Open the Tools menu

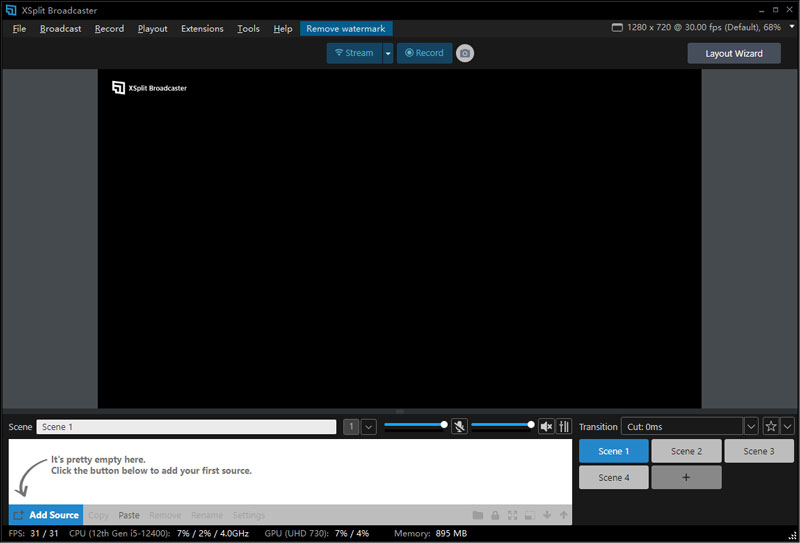248,29
